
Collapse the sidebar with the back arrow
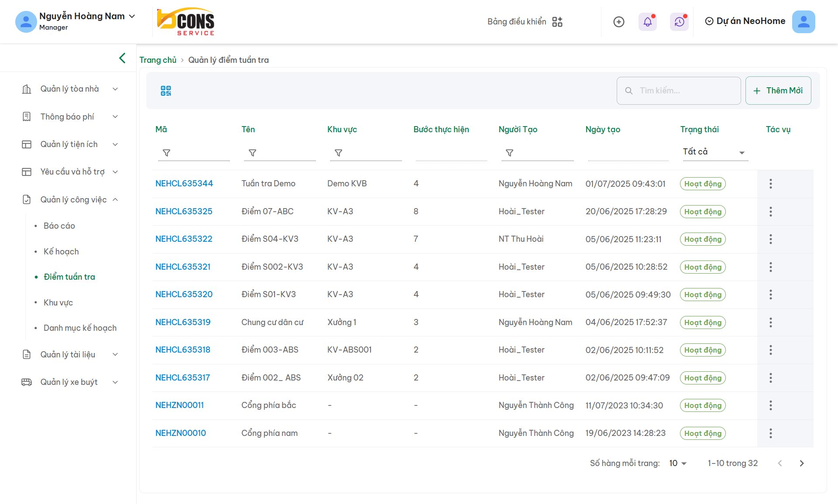tap(122, 58)
